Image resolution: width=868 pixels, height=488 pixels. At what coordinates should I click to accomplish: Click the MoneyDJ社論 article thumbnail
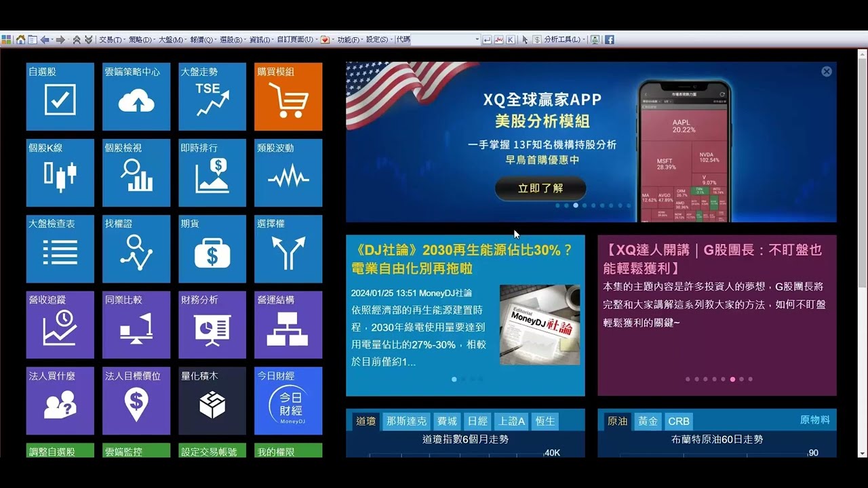pos(540,325)
